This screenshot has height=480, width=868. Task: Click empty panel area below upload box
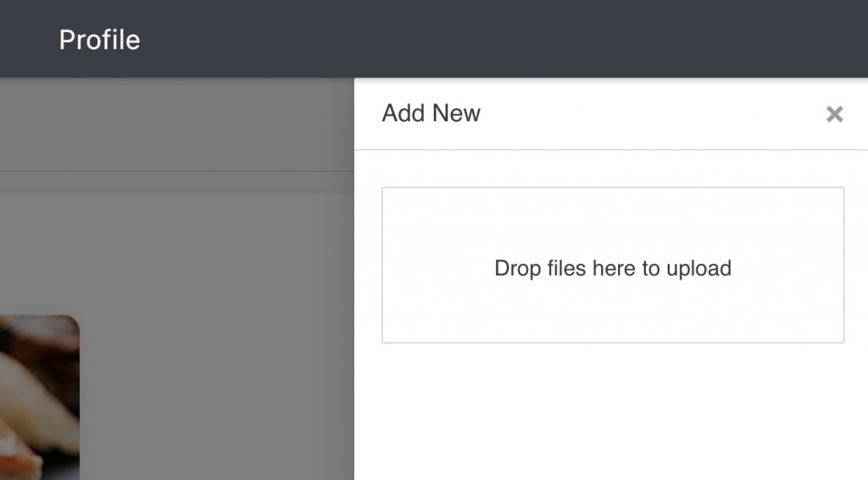(x=612, y=411)
